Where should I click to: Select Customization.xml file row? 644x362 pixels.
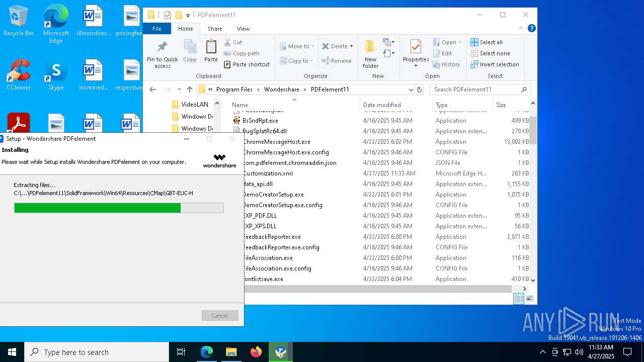tap(268, 173)
